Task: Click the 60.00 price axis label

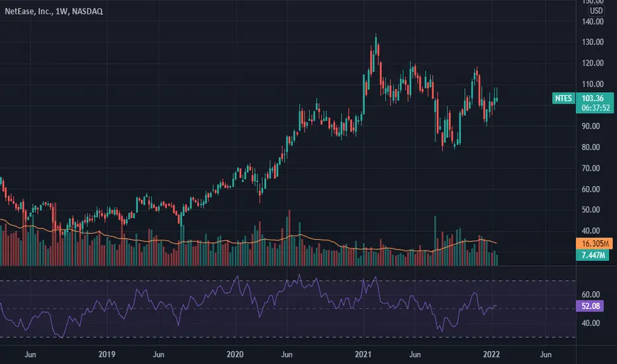Action: pos(591,189)
